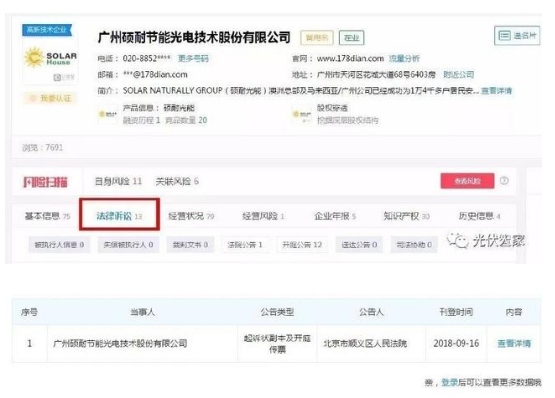Click the date 2018-09-16
This screenshot has height=398, width=555.
tap(456, 343)
